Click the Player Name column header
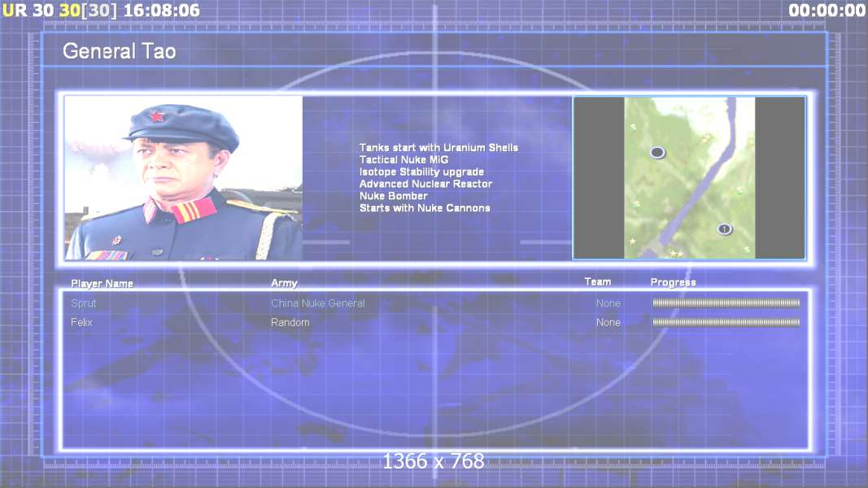868x488 pixels. (x=102, y=284)
